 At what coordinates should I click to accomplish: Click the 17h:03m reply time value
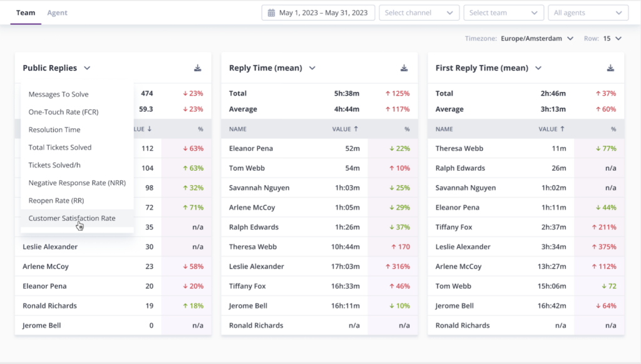pos(346,266)
